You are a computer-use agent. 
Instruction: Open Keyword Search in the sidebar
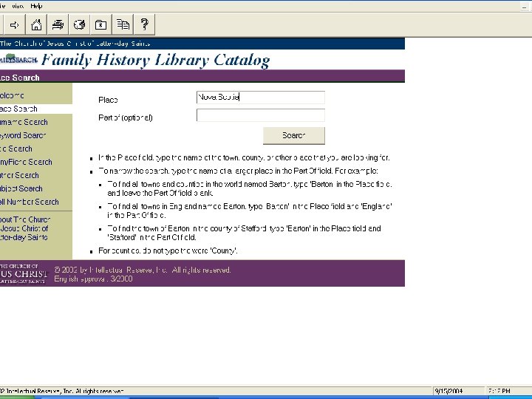(x=23, y=135)
